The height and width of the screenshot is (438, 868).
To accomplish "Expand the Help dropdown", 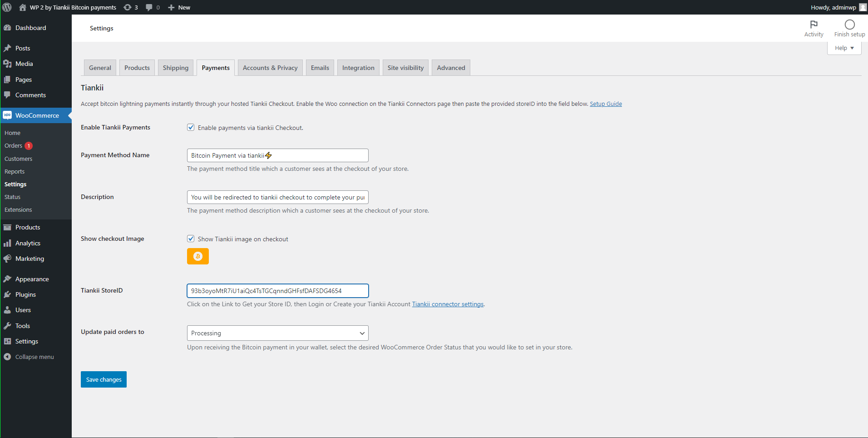I will (844, 48).
